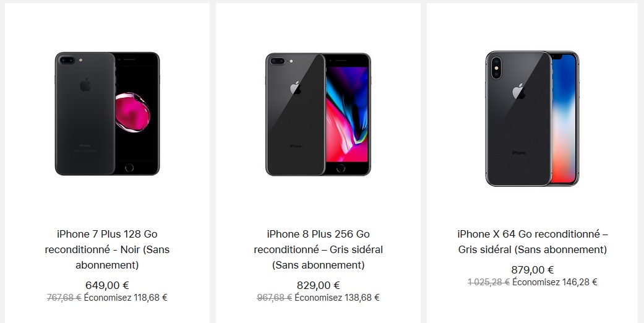Screen dimensions: 644x323
Task: Click the Économisez 146,28 € savings text
Action: point(555,282)
